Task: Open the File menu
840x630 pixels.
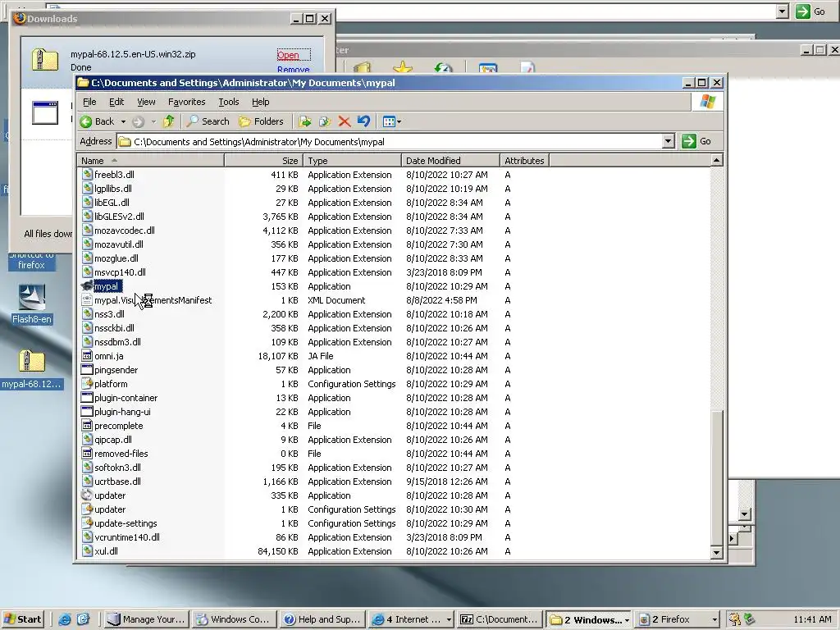Action: point(89,102)
